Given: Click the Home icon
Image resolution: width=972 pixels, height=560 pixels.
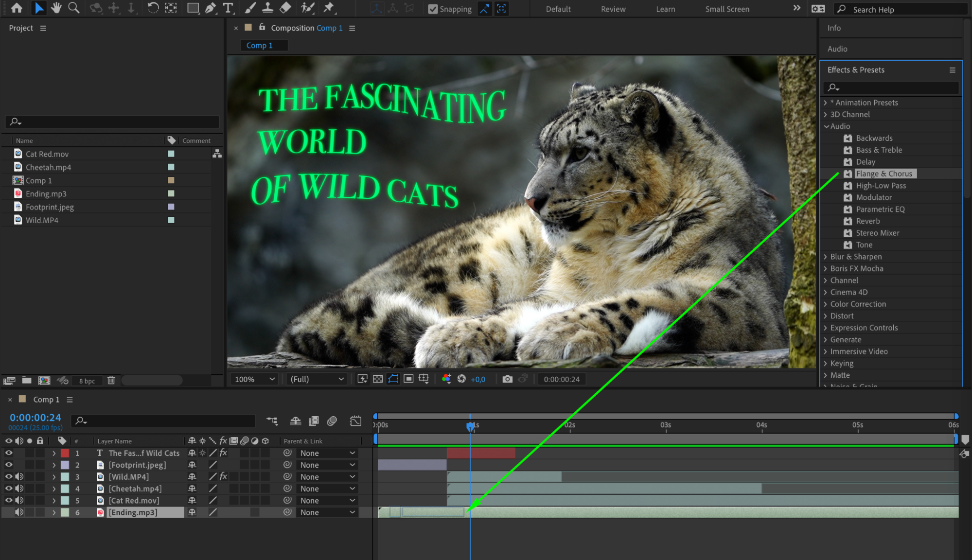Looking at the screenshot, I should tap(17, 8).
